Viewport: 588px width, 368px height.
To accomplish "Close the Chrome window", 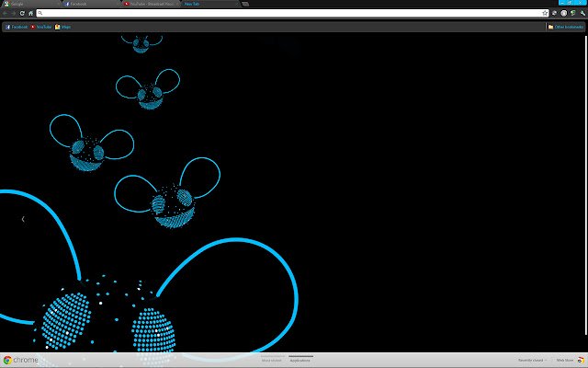I will [580, 2].
